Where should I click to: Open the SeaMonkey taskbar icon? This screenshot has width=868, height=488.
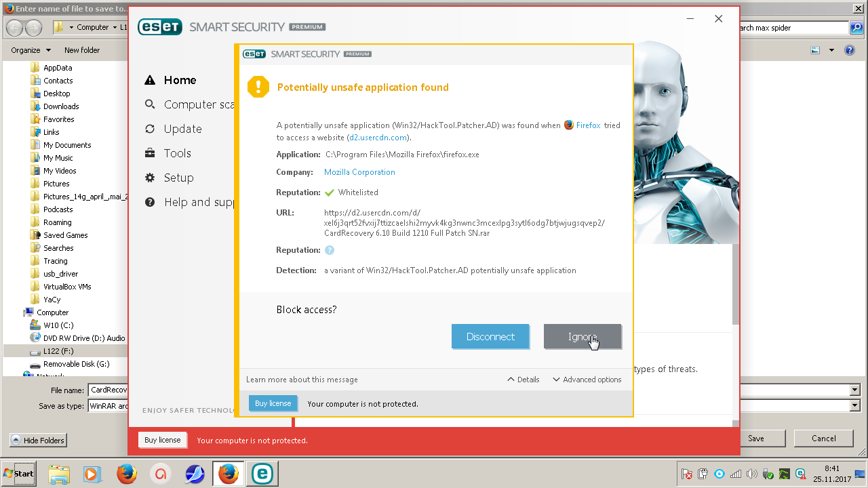click(195, 474)
